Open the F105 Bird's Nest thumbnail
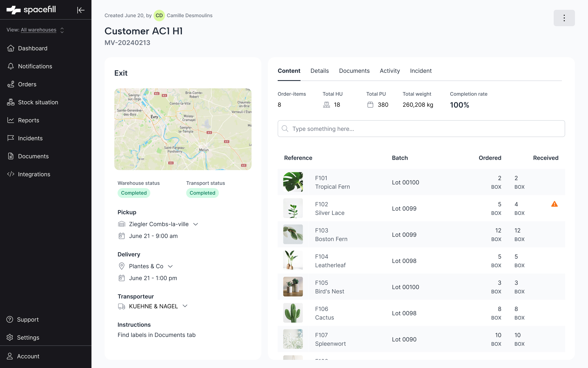 coord(293,286)
